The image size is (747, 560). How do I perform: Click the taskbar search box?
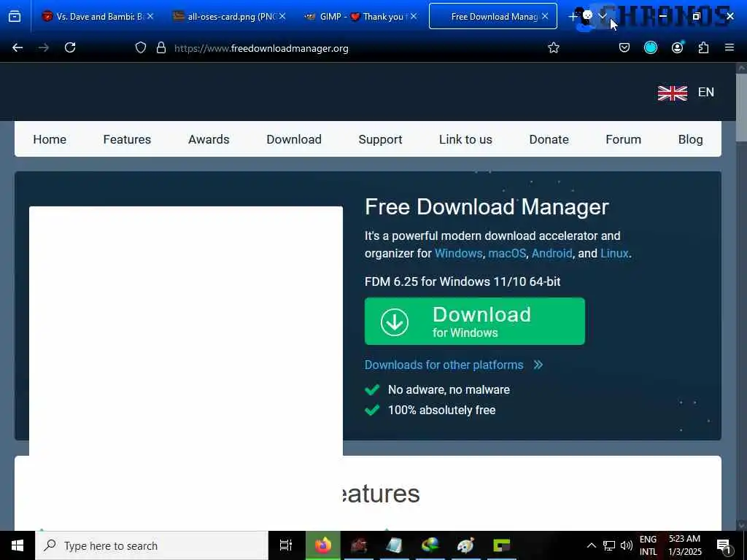pyautogui.click(x=152, y=545)
